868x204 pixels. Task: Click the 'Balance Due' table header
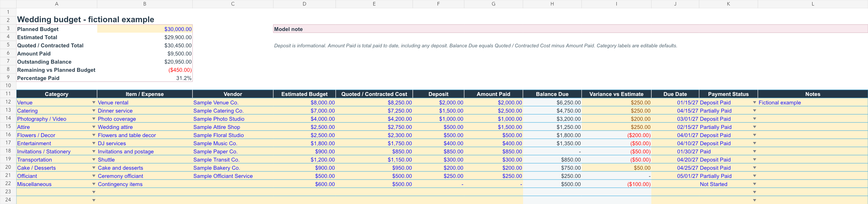click(x=552, y=94)
